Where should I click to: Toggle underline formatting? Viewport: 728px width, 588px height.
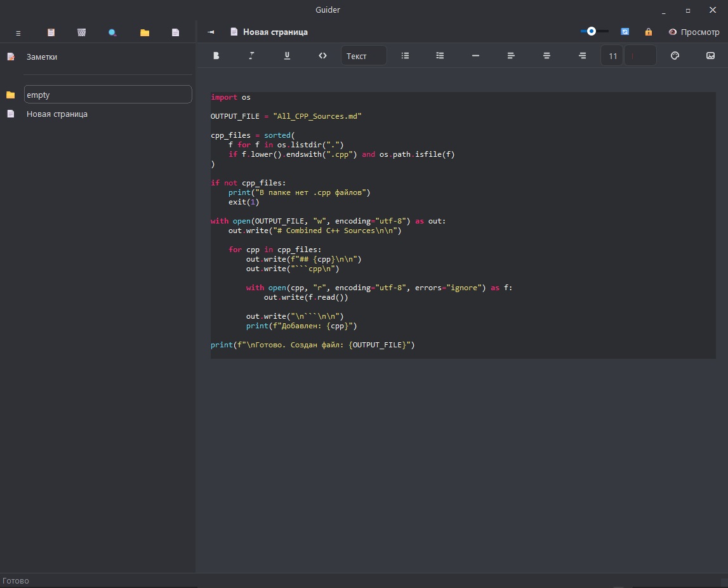point(287,56)
